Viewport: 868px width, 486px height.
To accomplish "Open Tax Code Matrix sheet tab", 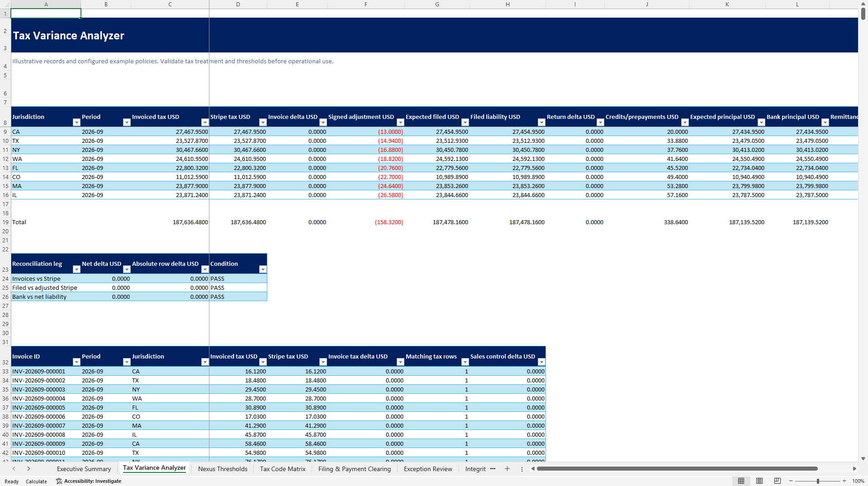I will pyautogui.click(x=283, y=469).
